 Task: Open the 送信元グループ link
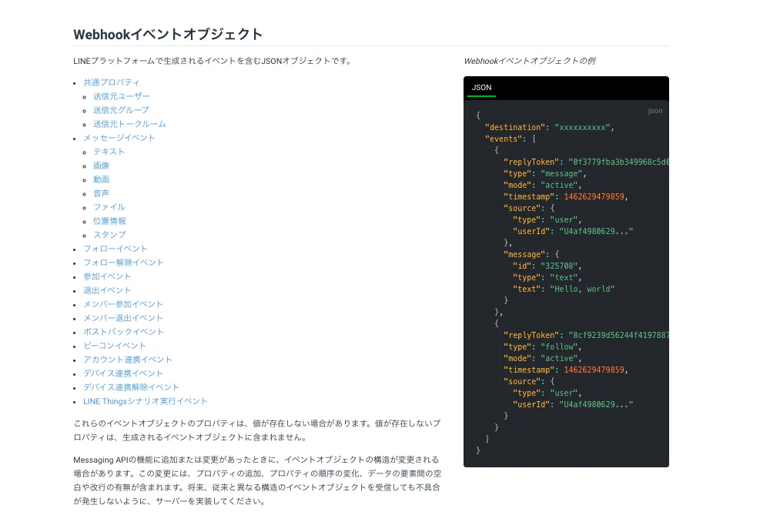[122, 110]
